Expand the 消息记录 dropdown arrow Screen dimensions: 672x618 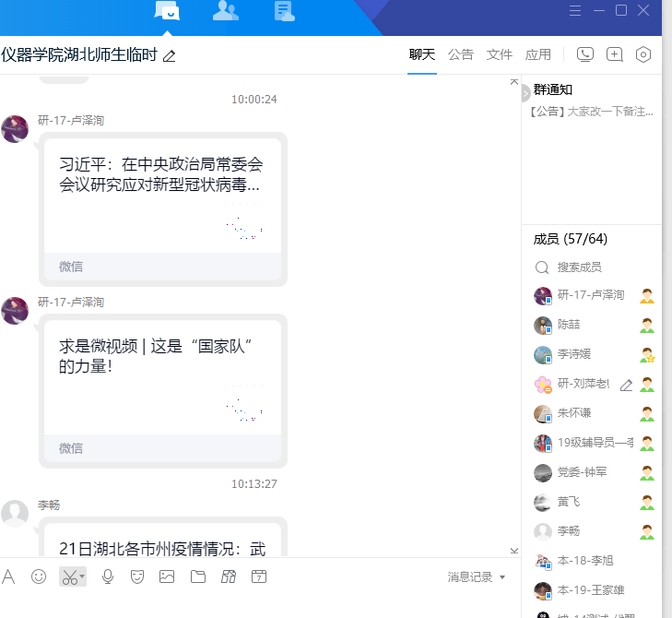(502, 577)
